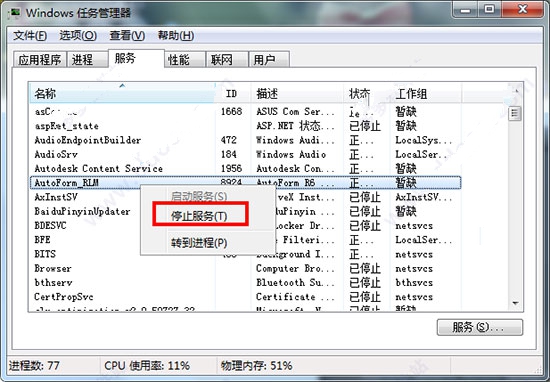Image resolution: width=550 pixels, height=382 pixels.
Task: Sort by the 工作组 column header
Action: (425, 94)
